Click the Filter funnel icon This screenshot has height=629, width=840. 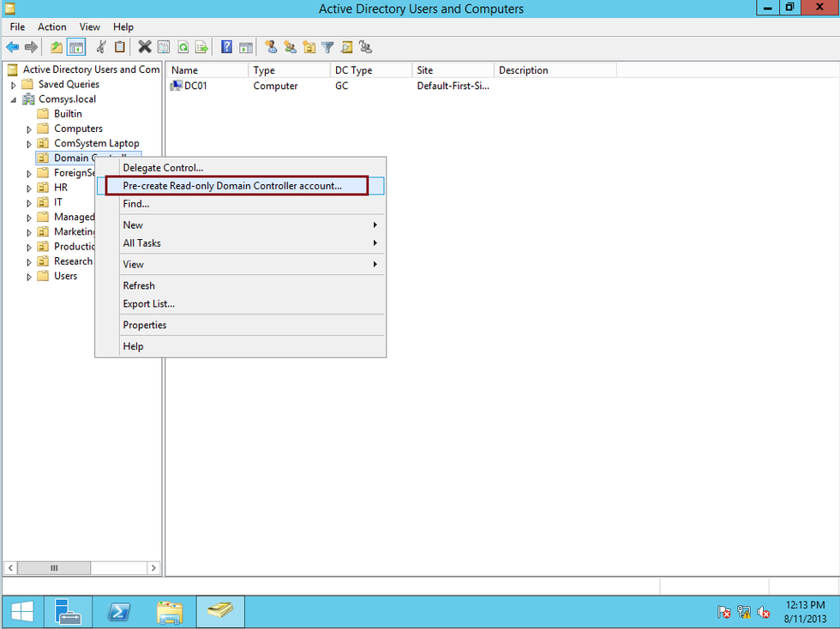(x=327, y=47)
